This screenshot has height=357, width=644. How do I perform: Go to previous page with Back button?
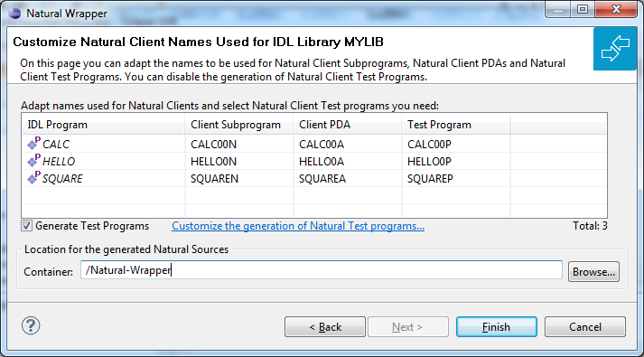coord(325,326)
